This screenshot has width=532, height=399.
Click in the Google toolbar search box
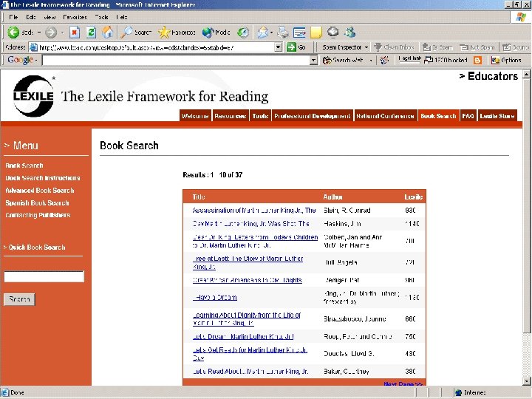pyautogui.click(x=176, y=61)
